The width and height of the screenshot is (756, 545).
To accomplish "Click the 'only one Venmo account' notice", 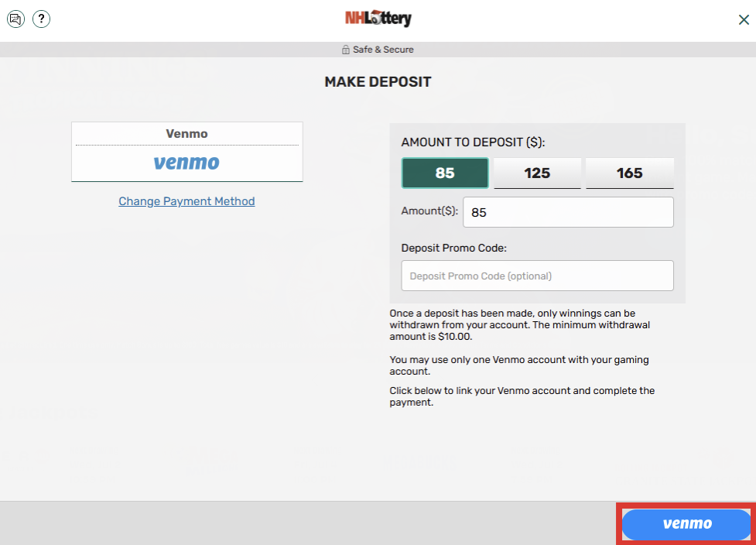I will [519, 365].
